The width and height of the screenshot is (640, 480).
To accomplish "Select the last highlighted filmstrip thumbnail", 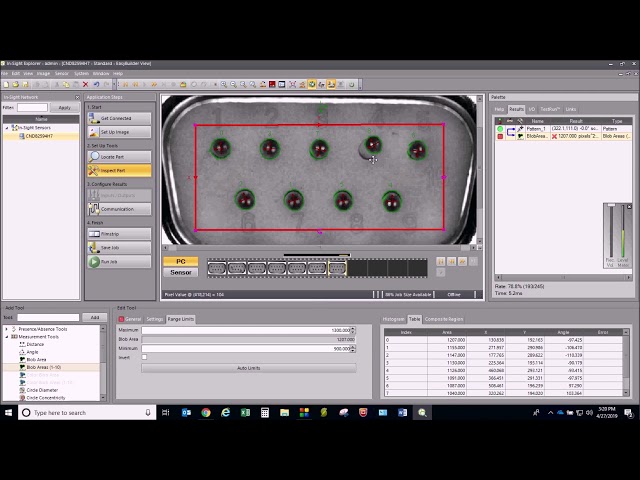I will coord(338,269).
